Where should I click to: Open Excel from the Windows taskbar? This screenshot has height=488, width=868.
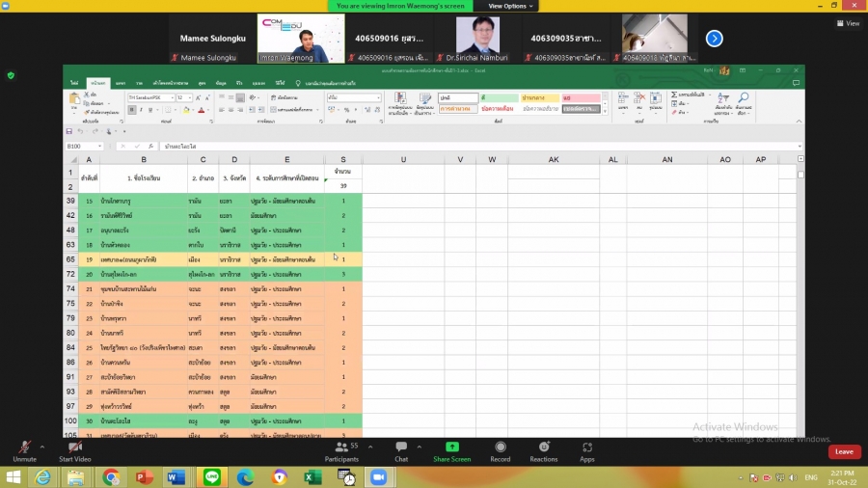[x=312, y=477]
